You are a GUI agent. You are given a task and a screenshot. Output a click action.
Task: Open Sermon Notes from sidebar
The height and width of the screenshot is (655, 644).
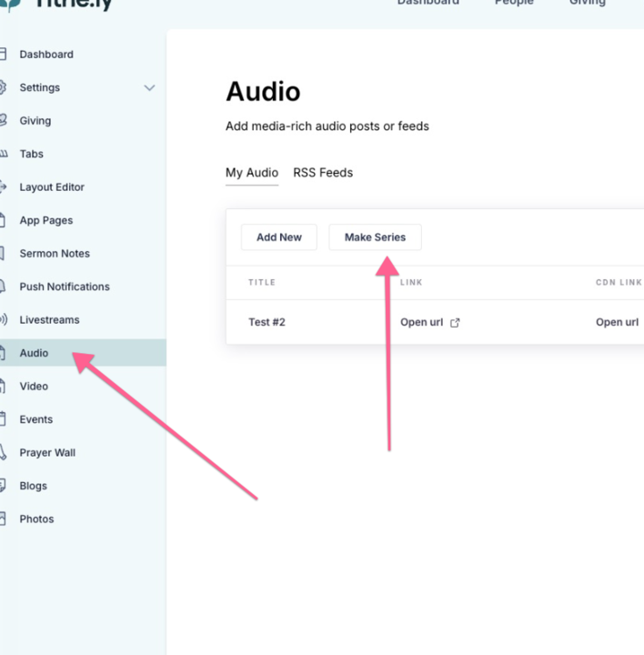click(x=55, y=254)
